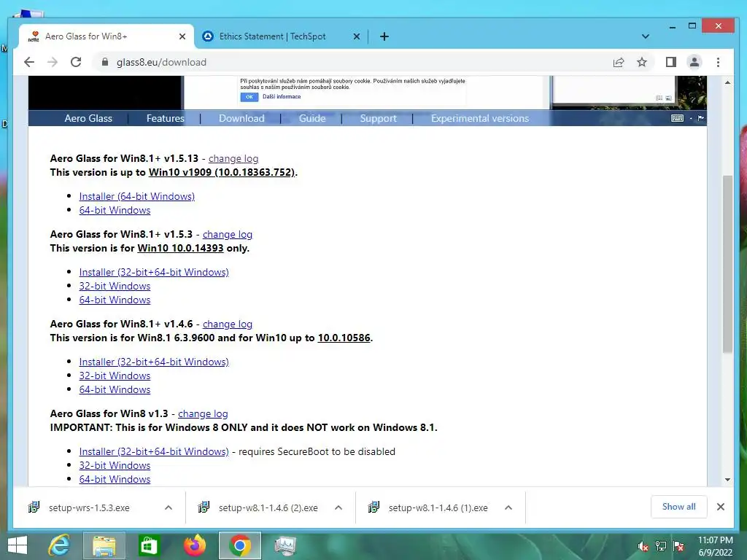747x560 pixels.
Task: Open the Chrome profile avatar
Action: [x=694, y=63]
